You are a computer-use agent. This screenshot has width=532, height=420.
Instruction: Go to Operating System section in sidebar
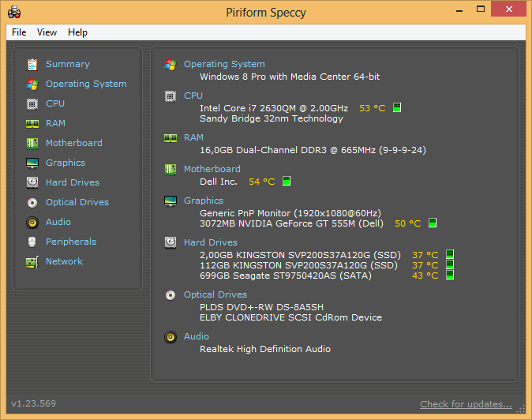click(86, 84)
